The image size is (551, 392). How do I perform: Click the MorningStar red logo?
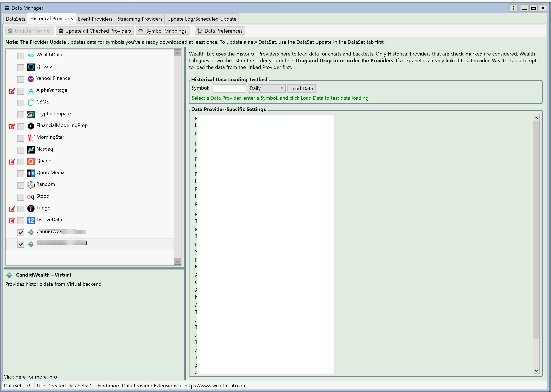(x=31, y=138)
